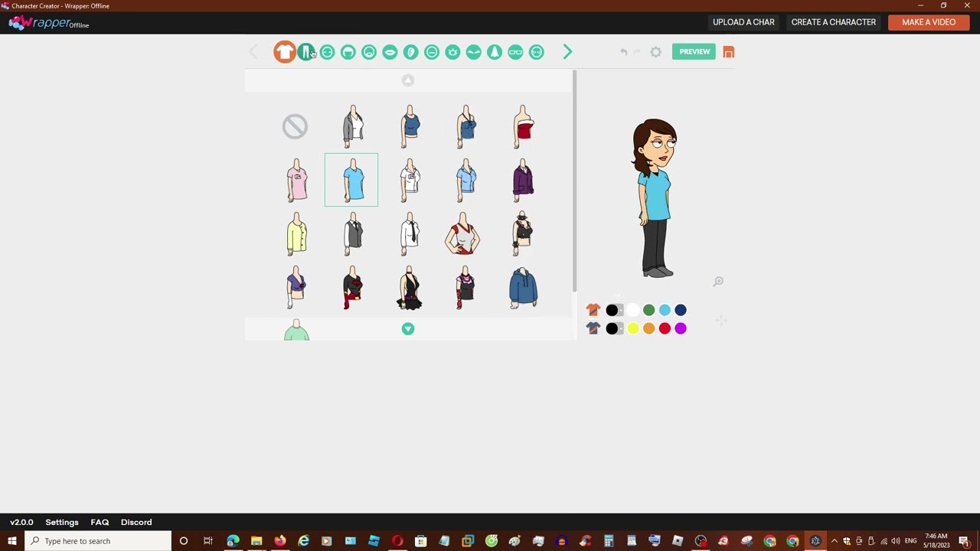Select the gray-blue shirt color part icon

[593, 328]
